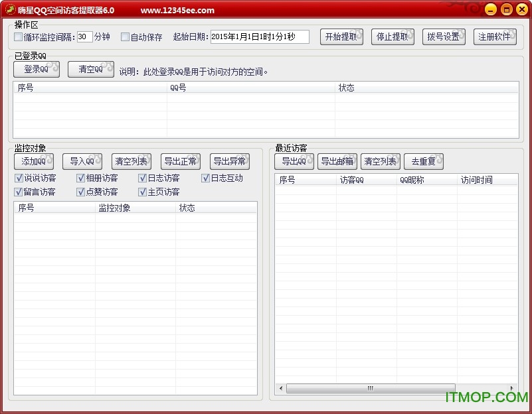
Task: Click 导出邮箱 export email button
Action: point(337,161)
